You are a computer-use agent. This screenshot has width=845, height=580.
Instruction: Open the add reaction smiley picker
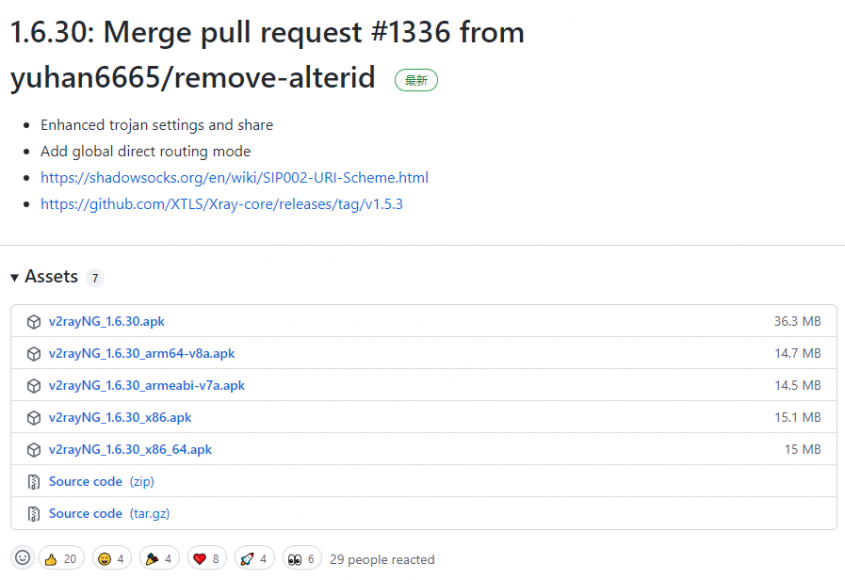(x=23, y=558)
